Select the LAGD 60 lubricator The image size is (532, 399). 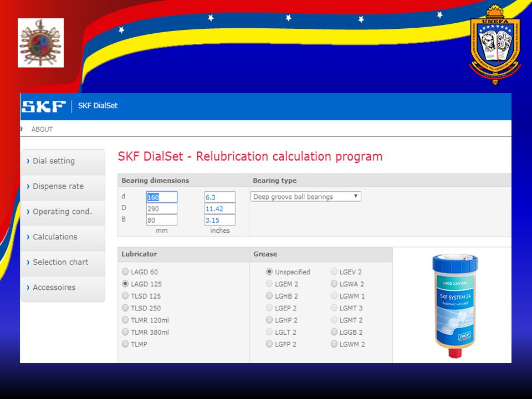click(125, 272)
